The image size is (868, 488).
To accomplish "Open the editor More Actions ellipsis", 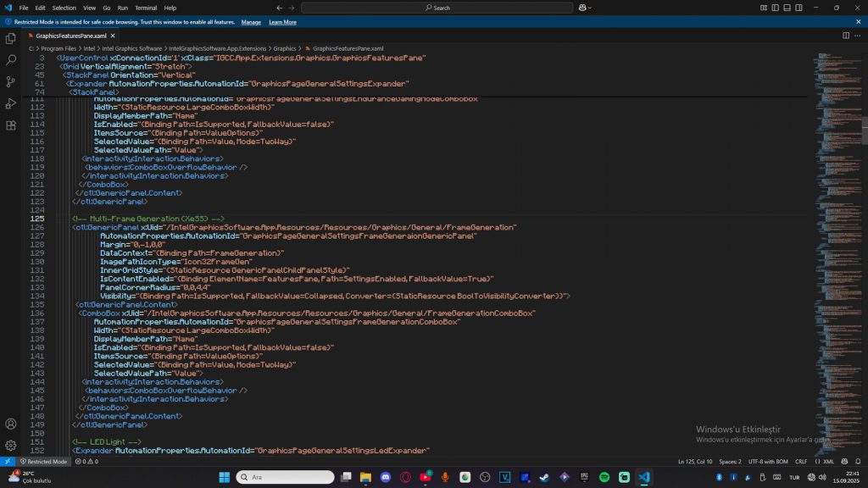I will [x=858, y=36].
